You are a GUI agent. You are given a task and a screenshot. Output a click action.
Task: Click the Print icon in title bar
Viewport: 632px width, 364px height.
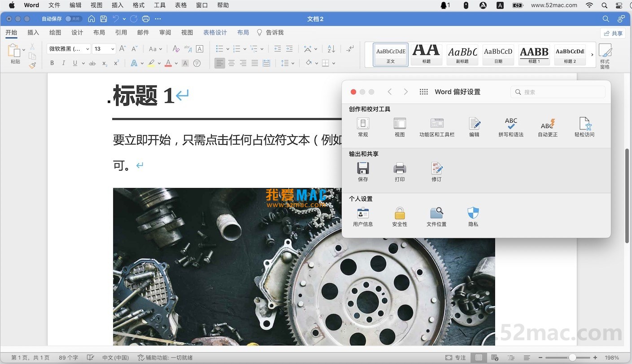(x=145, y=19)
